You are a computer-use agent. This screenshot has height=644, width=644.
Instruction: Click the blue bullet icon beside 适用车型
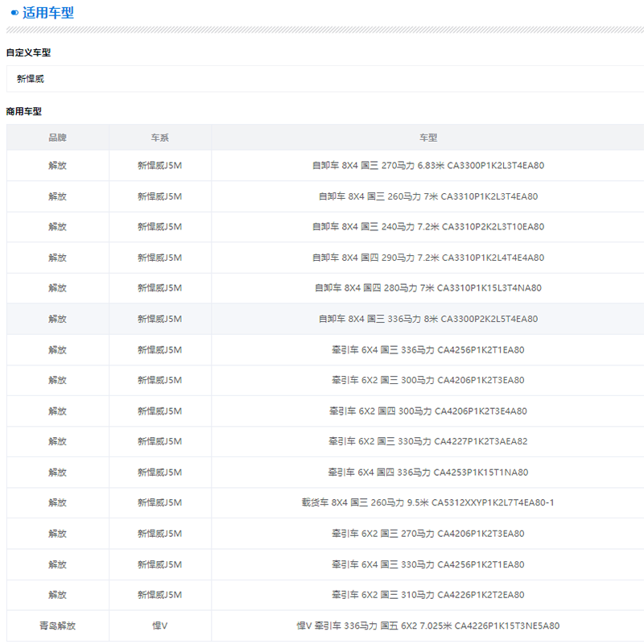click(14, 13)
